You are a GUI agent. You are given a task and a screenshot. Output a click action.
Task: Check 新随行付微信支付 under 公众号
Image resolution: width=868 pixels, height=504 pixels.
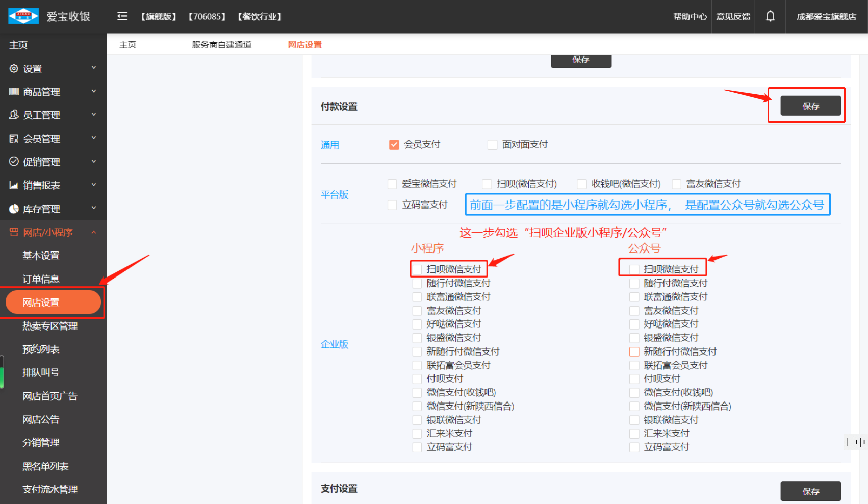[634, 351]
